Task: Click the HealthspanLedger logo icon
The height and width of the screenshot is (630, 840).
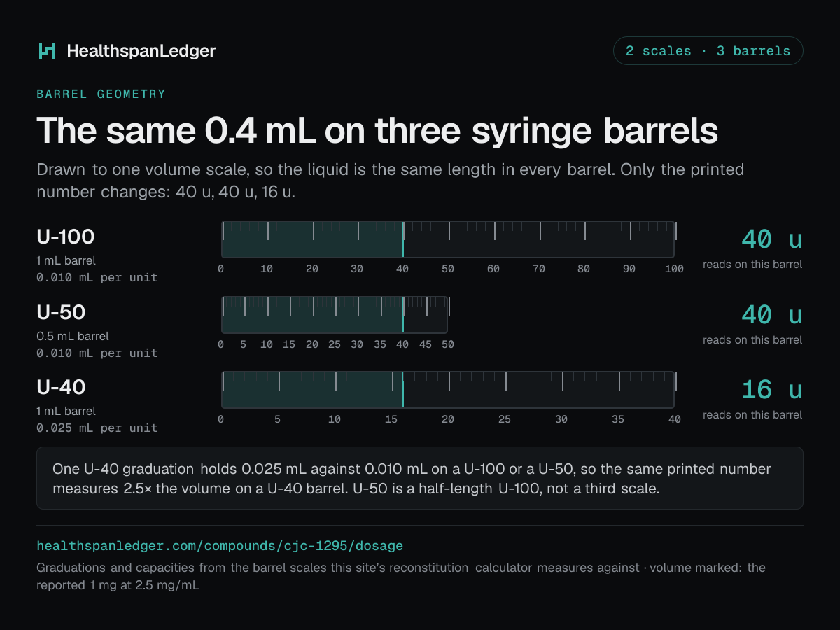Action: click(46, 51)
